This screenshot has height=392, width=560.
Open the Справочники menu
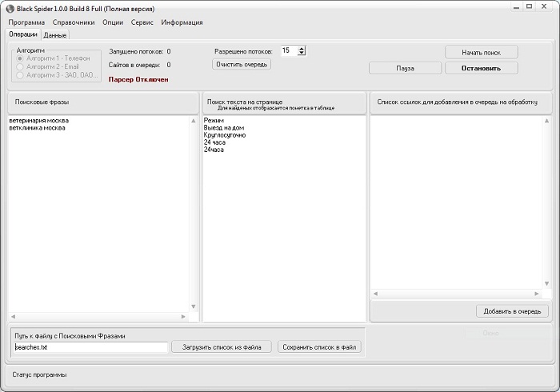[x=74, y=22]
